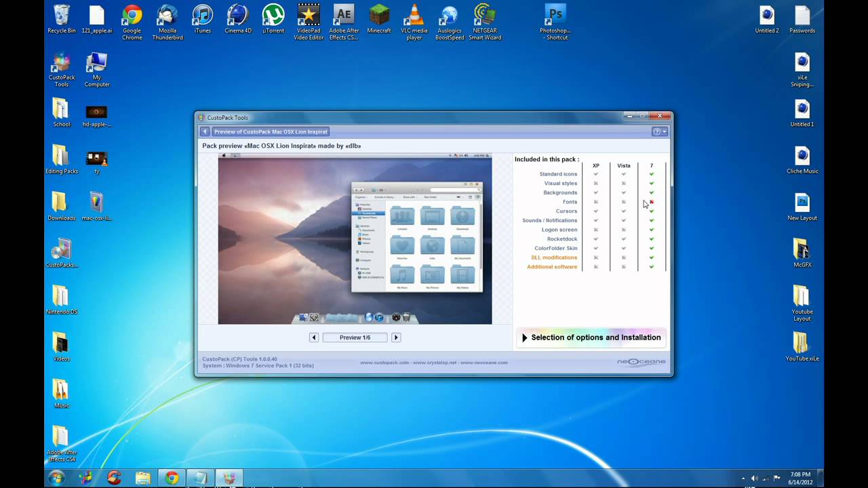Select the YouTube xiLe folder
This screenshot has height=488, width=868.
[x=802, y=347]
